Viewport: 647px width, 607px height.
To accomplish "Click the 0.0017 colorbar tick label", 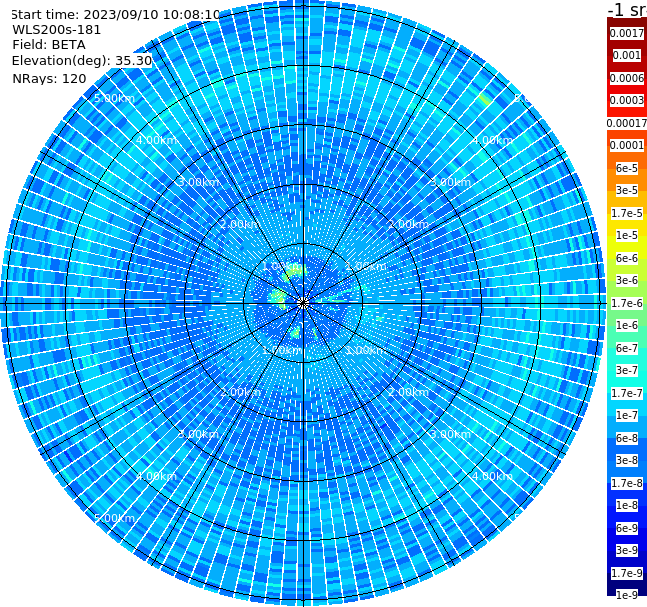I will 627,33.
